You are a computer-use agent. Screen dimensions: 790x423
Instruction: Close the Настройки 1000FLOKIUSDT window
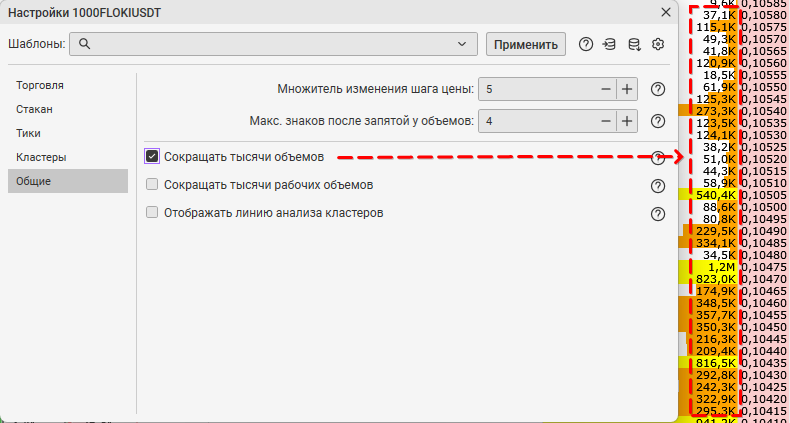coord(665,12)
